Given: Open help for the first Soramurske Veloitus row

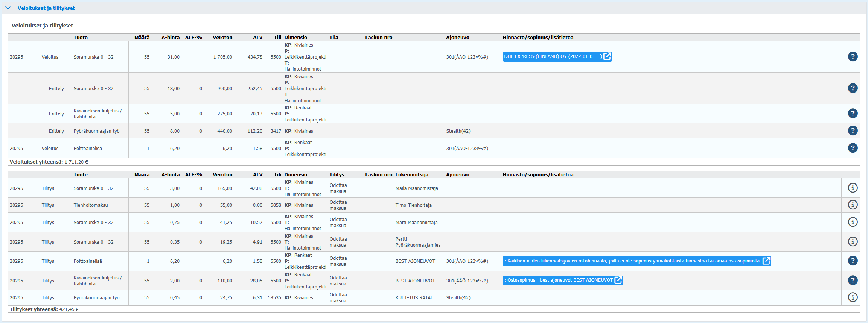Looking at the screenshot, I should [x=853, y=56].
